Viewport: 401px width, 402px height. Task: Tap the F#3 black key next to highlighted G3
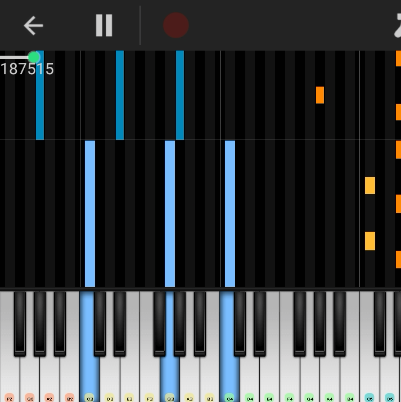click(x=159, y=323)
